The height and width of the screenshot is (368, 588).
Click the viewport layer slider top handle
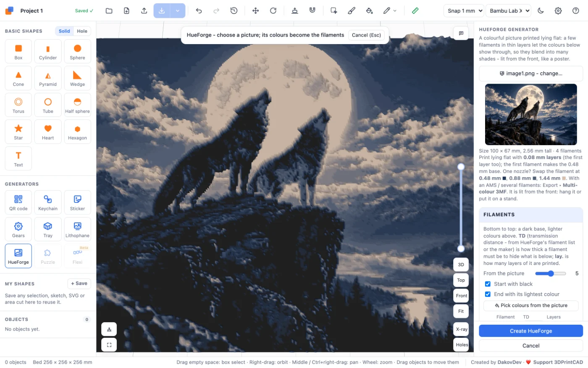(461, 167)
